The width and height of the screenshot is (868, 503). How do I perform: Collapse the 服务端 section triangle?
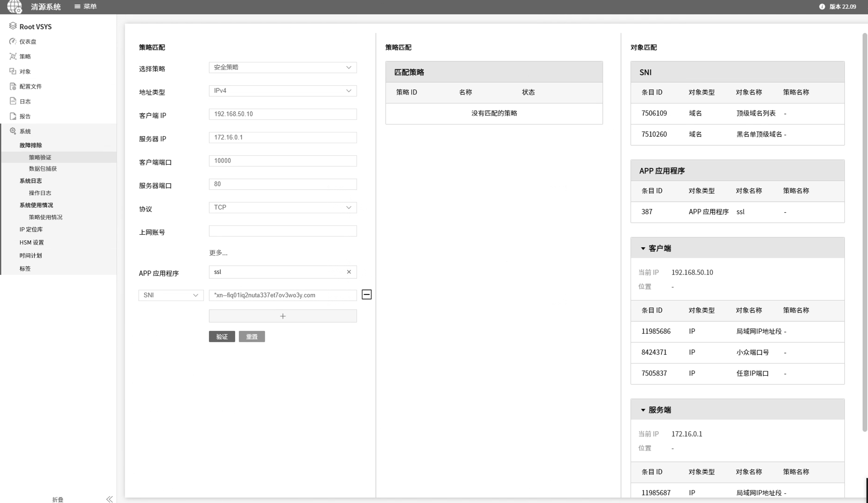click(x=643, y=410)
